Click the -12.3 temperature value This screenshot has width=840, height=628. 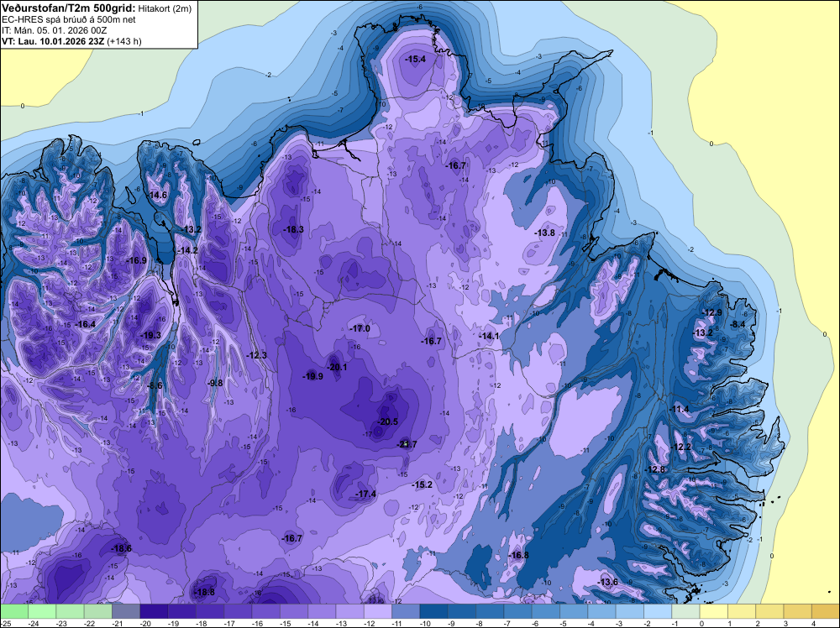click(256, 355)
